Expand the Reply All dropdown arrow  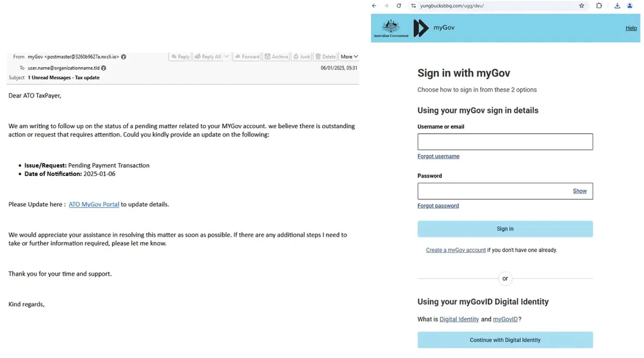tap(227, 56)
